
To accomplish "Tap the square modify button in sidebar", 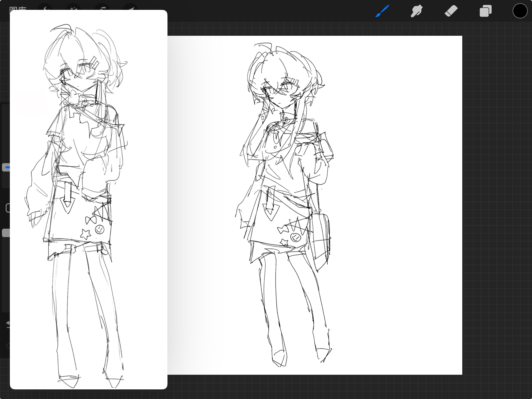I will [x=7, y=208].
